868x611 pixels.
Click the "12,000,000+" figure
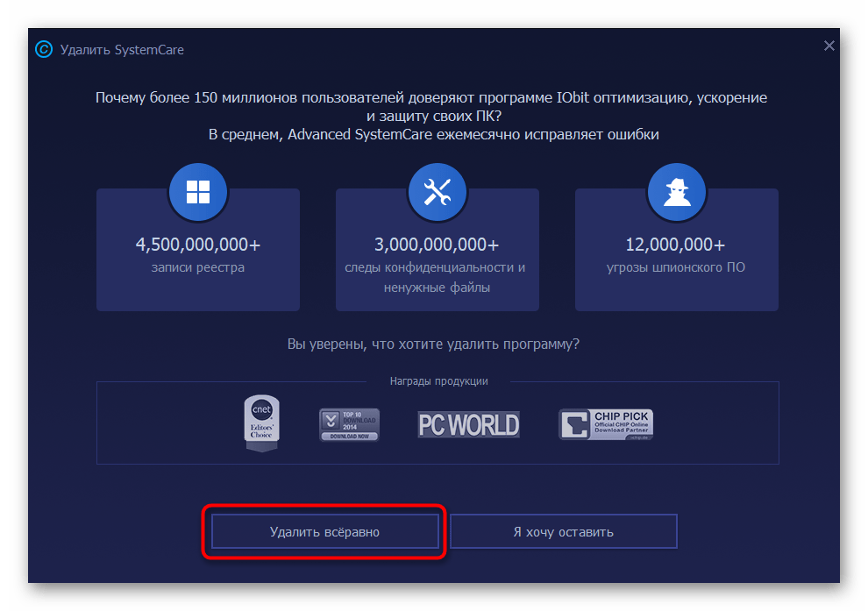pos(675,245)
